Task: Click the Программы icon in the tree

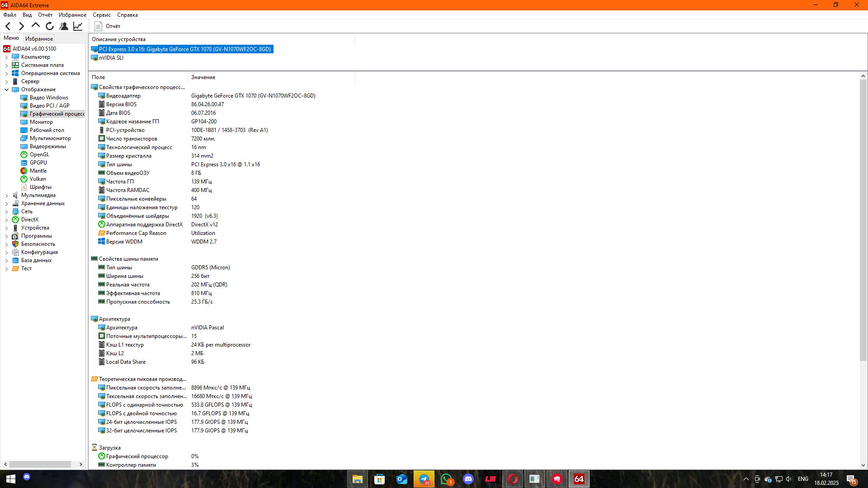Action: (15, 236)
